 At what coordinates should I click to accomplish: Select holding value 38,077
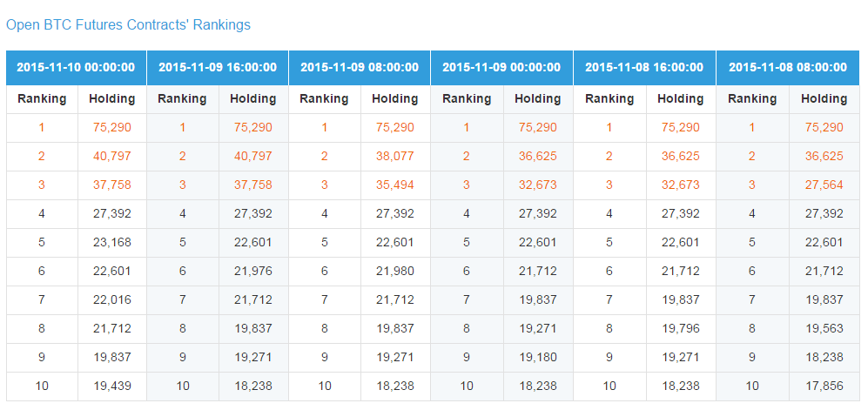coord(395,157)
